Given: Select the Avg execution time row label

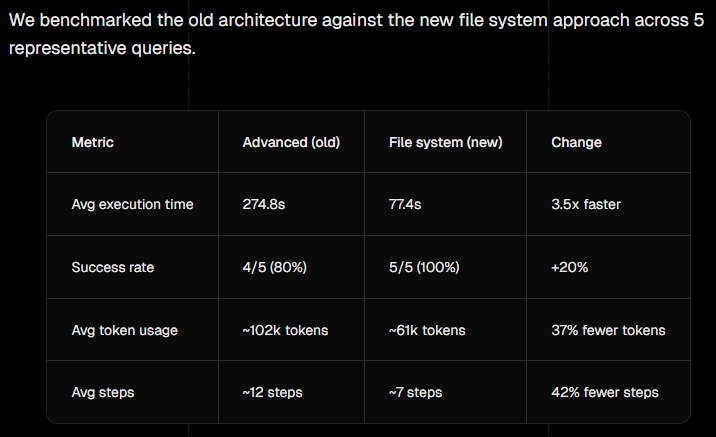Looking at the screenshot, I should (132, 204).
